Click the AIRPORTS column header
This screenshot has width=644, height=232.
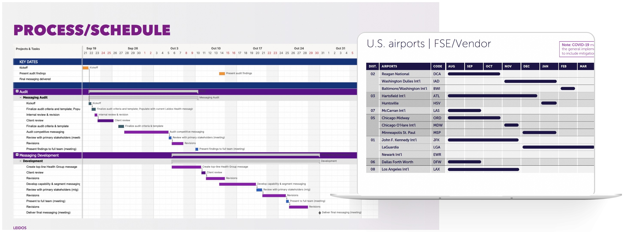(x=389, y=66)
